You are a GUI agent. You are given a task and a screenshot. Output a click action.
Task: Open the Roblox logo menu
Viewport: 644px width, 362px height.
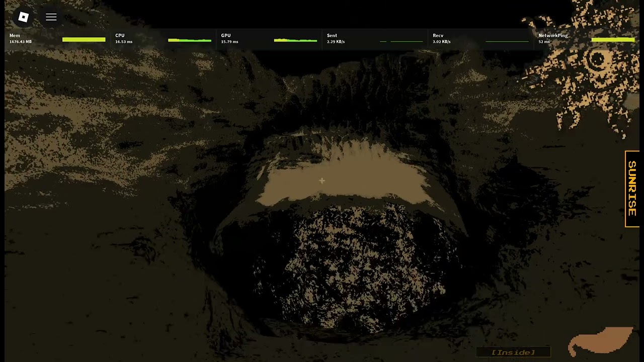[x=23, y=17]
